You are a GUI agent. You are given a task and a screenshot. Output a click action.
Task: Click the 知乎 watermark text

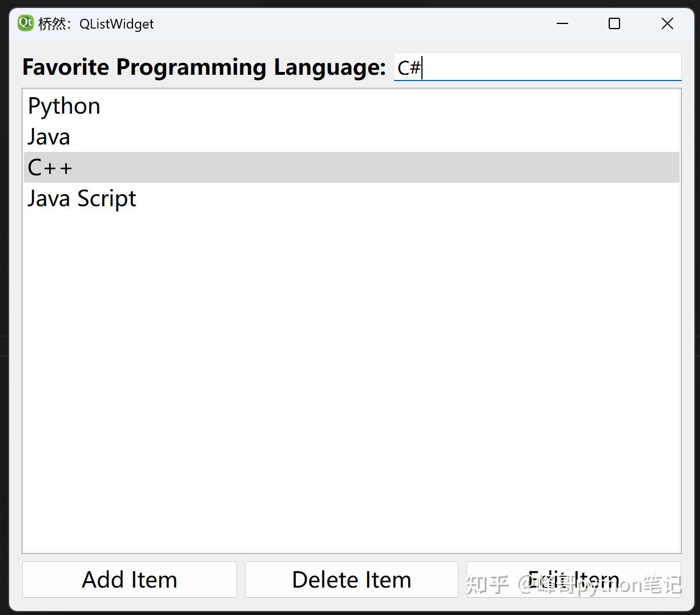pyautogui.click(x=487, y=585)
